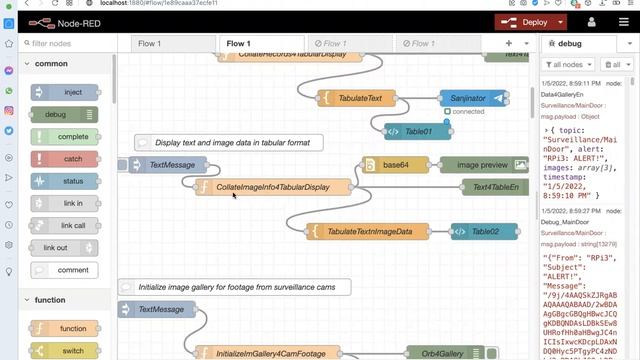Image resolution: width=640 pixels, height=360 pixels.
Task: Open the all nodes filter dropdown
Action: (x=568, y=64)
